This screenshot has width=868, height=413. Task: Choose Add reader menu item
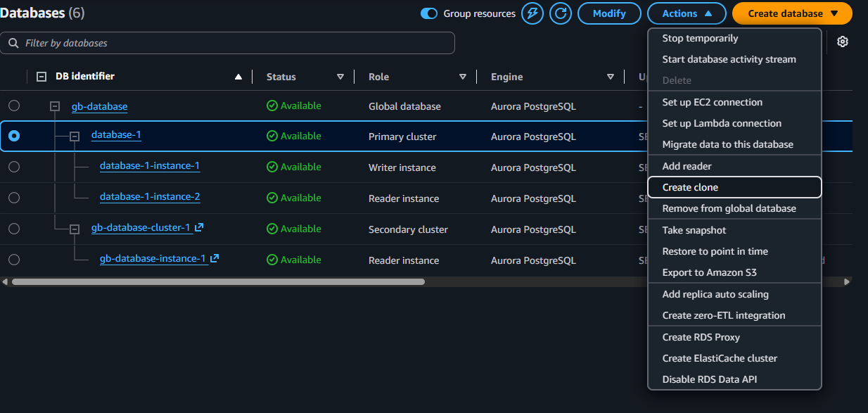(734, 166)
